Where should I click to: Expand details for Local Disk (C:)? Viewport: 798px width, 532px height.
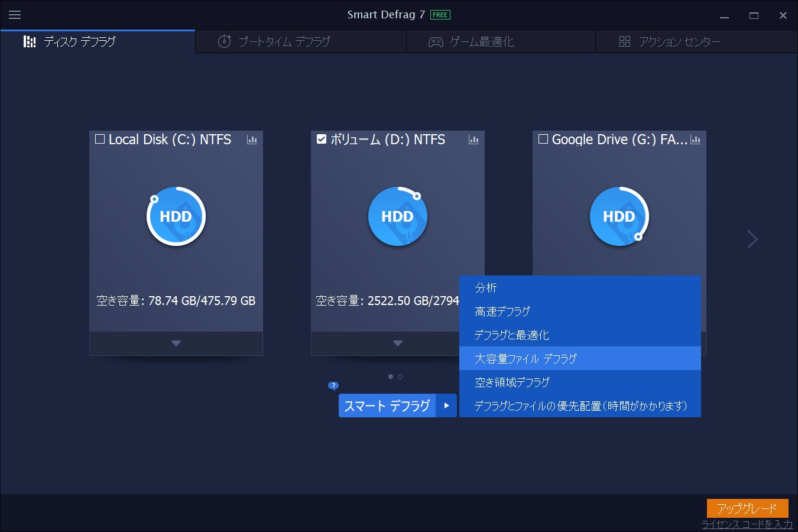point(176,343)
